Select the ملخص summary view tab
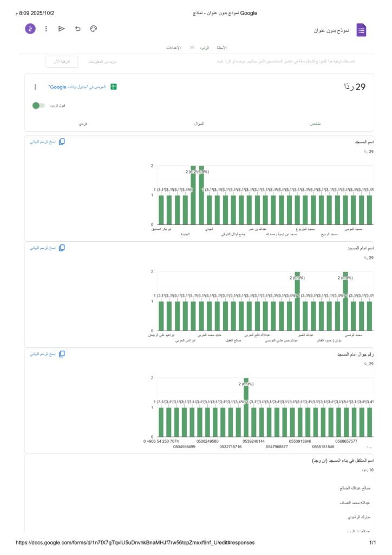 point(315,124)
